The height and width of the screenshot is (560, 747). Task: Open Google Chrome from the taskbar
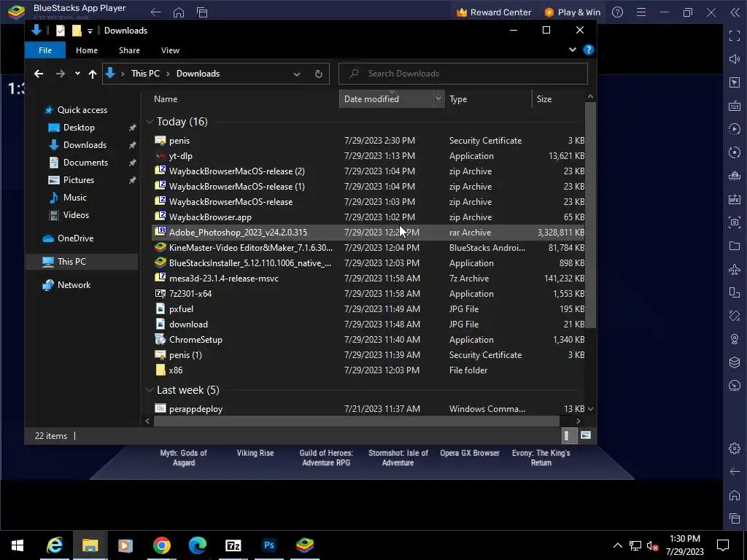tap(161, 545)
